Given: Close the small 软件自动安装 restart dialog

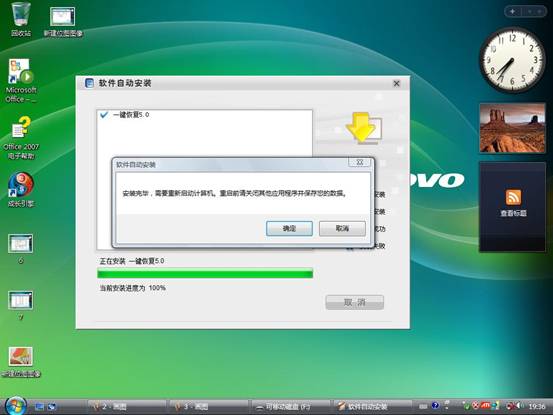Looking at the screenshot, I should coord(359,163).
